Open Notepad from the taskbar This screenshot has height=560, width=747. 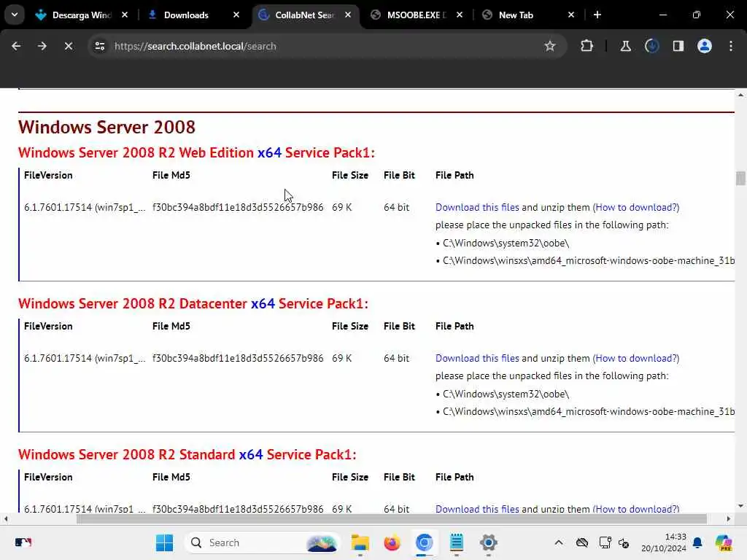click(x=457, y=542)
